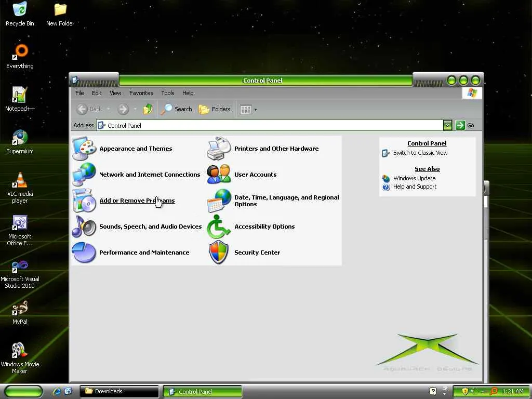Open the Favorites menu

141,93
